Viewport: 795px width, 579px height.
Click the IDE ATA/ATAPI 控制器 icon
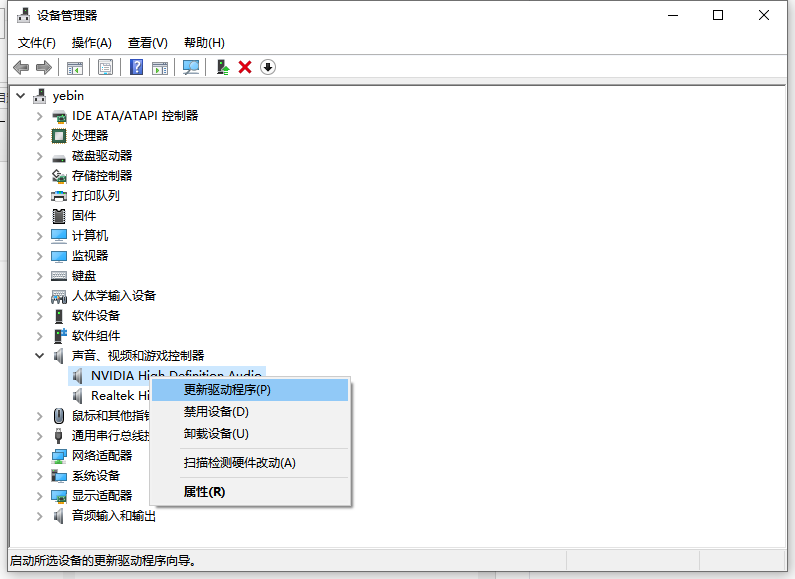click(59, 116)
